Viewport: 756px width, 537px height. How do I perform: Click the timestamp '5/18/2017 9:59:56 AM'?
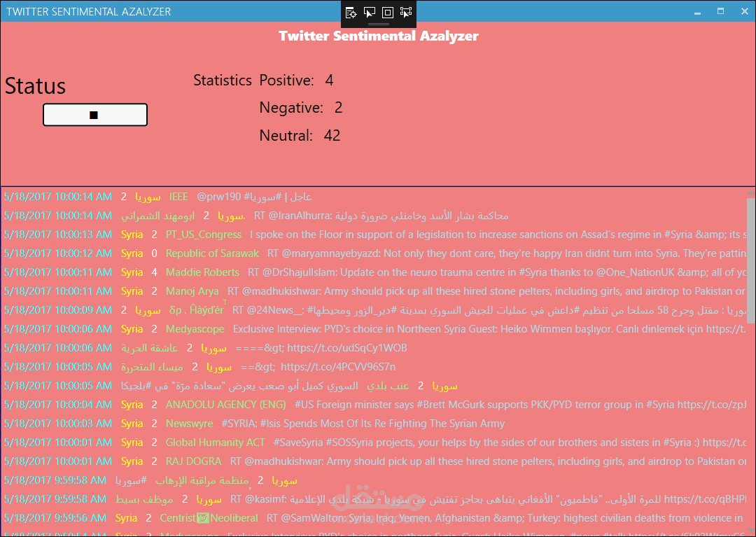point(55,518)
